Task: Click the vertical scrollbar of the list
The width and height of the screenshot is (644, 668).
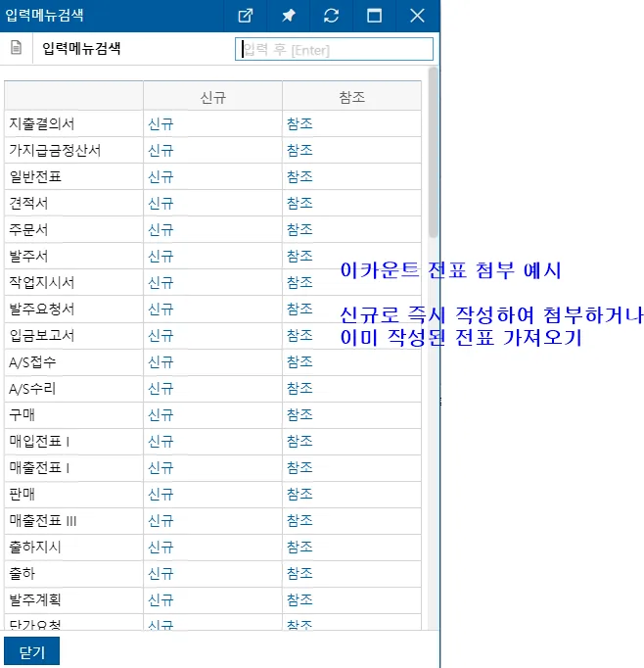Action: (434, 152)
